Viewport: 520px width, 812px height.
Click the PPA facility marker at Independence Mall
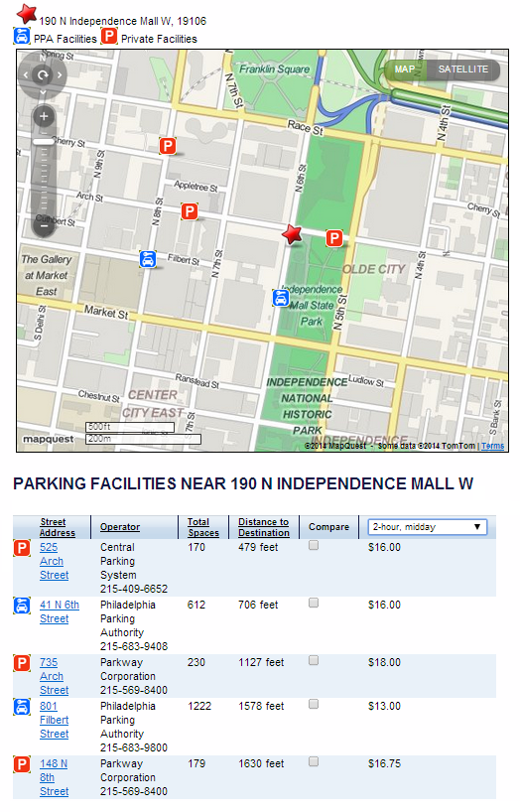click(281, 298)
